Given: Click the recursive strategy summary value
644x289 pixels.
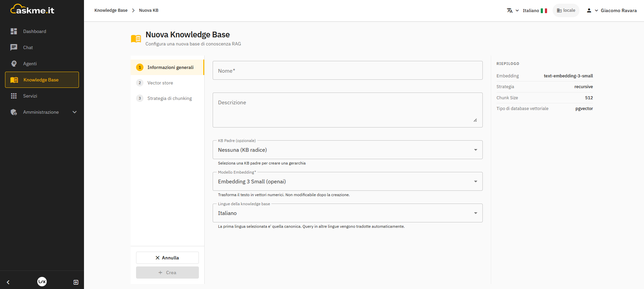Looking at the screenshot, I should pyautogui.click(x=584, y=86).
